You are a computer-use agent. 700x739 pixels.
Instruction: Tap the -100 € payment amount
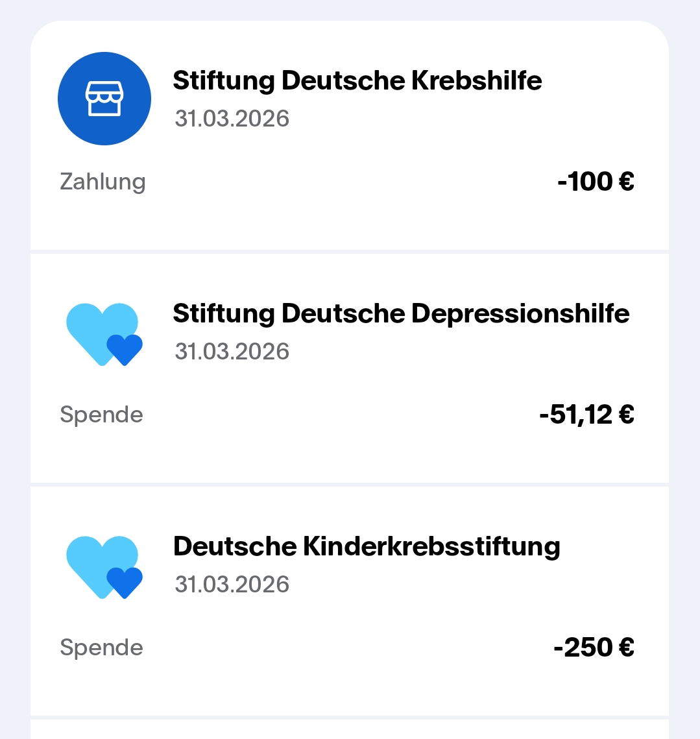[595, 182]
